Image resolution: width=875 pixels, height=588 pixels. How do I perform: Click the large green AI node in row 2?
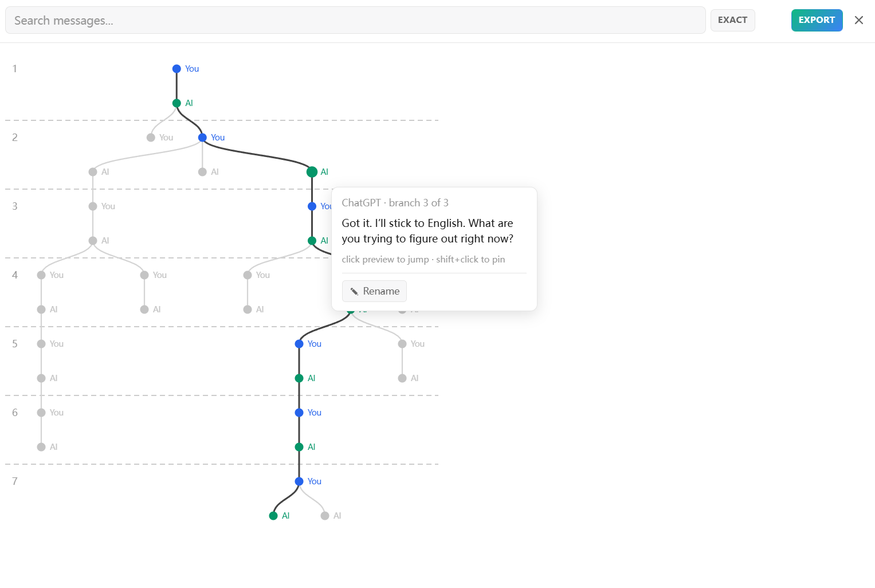(312, 172)
